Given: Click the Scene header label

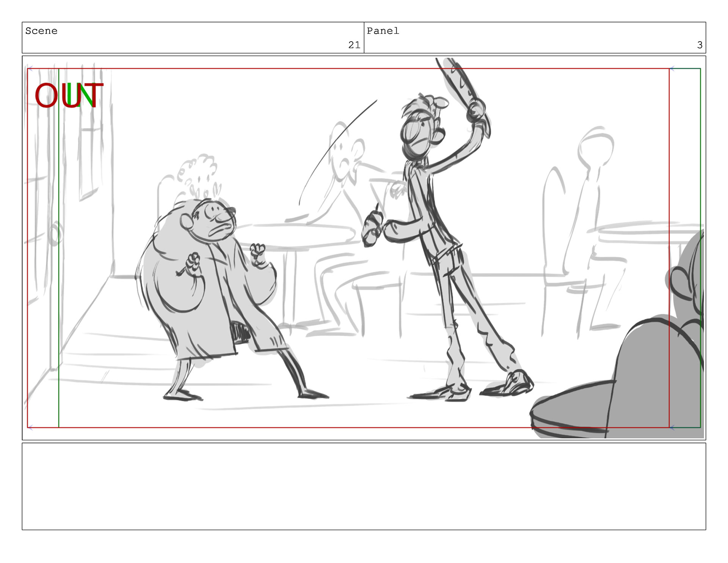Looking at the screenshot, I should pyautogui.click(x=41, y=31).
